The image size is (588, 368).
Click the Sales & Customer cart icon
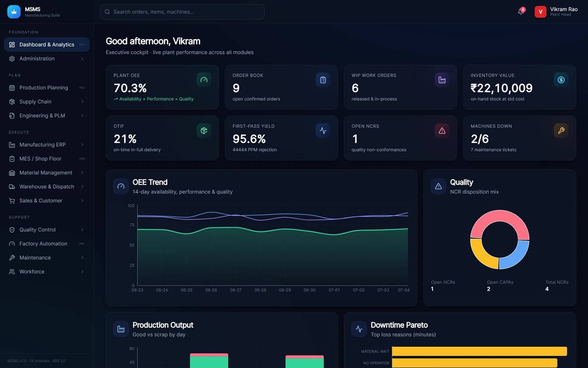(x=12, y=201)
